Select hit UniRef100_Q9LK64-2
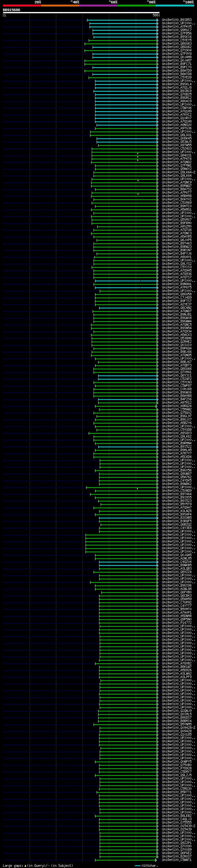 [x=179, y=172]
